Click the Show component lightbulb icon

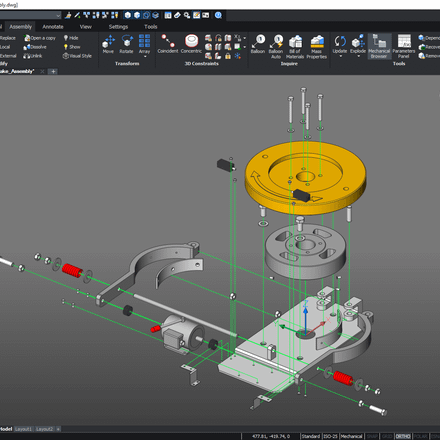coord(66,47)
